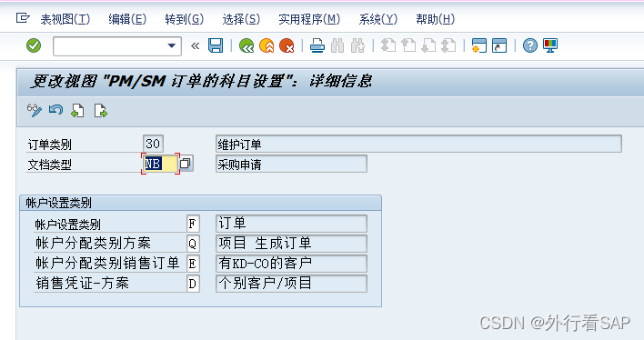644x340 pixels.
Task: Click the Last Page icon
Action: click(x=448, y=45)
